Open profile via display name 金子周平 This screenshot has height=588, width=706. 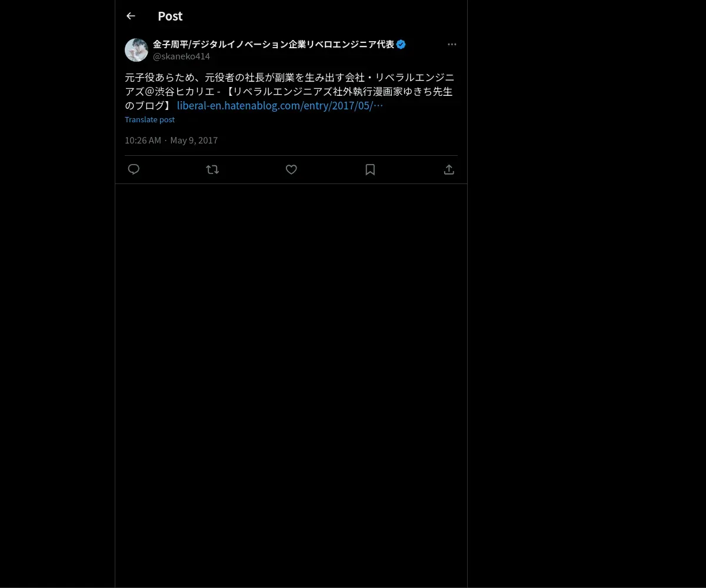[x=274, y=44]
